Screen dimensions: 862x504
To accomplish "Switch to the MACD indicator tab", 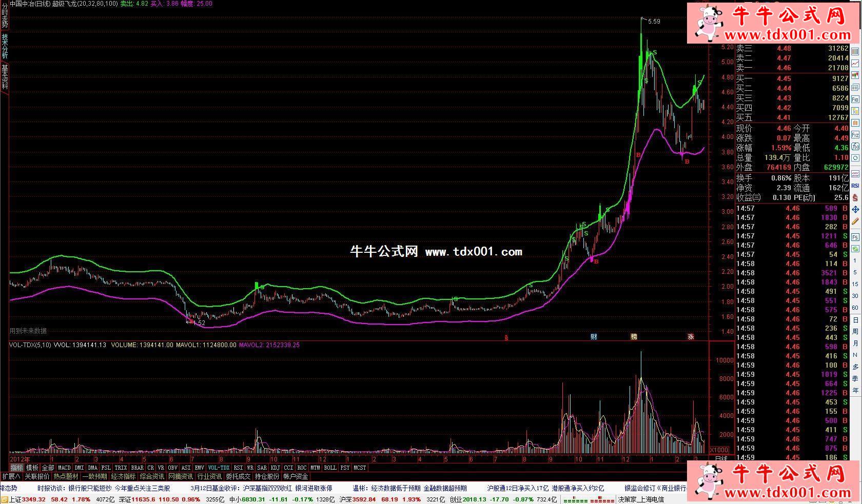I will pos(64,468).
